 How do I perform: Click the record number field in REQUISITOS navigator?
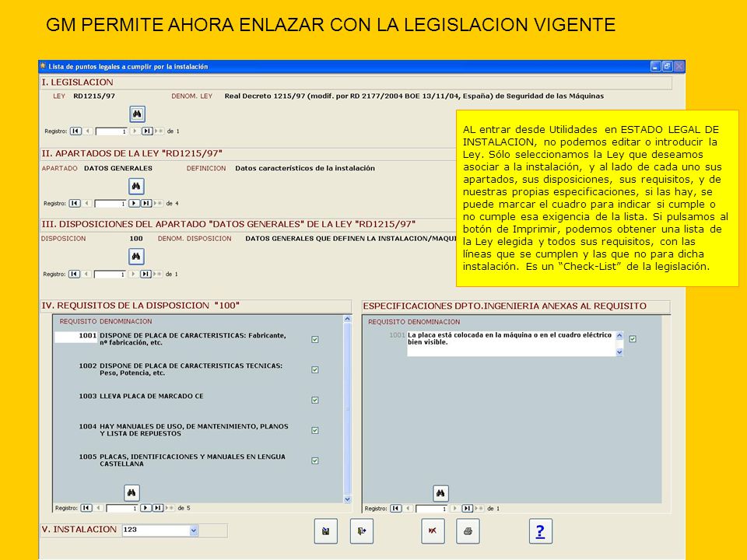122,509
